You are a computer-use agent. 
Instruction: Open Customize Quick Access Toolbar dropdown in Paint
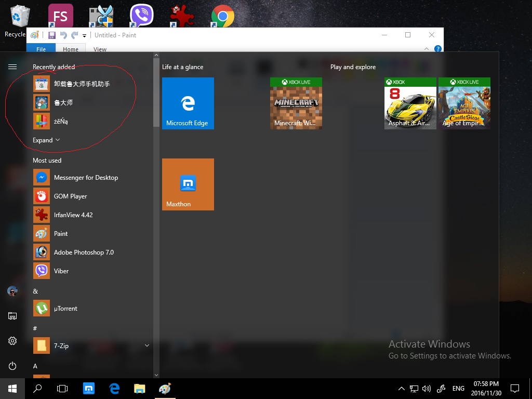click(x=84, y=35)
